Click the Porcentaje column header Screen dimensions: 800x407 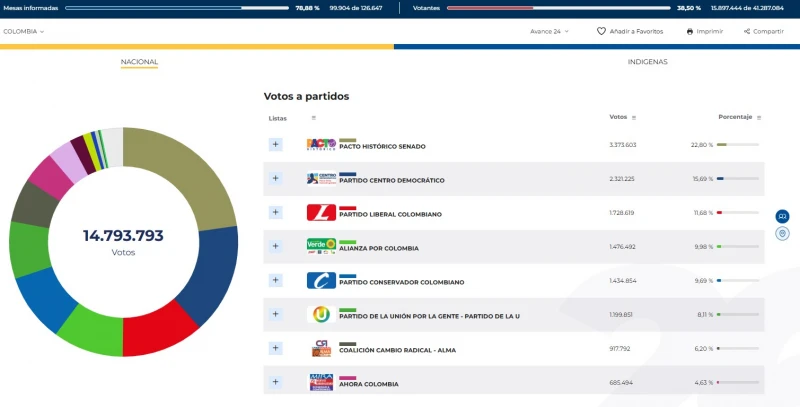tap(735, 117)
